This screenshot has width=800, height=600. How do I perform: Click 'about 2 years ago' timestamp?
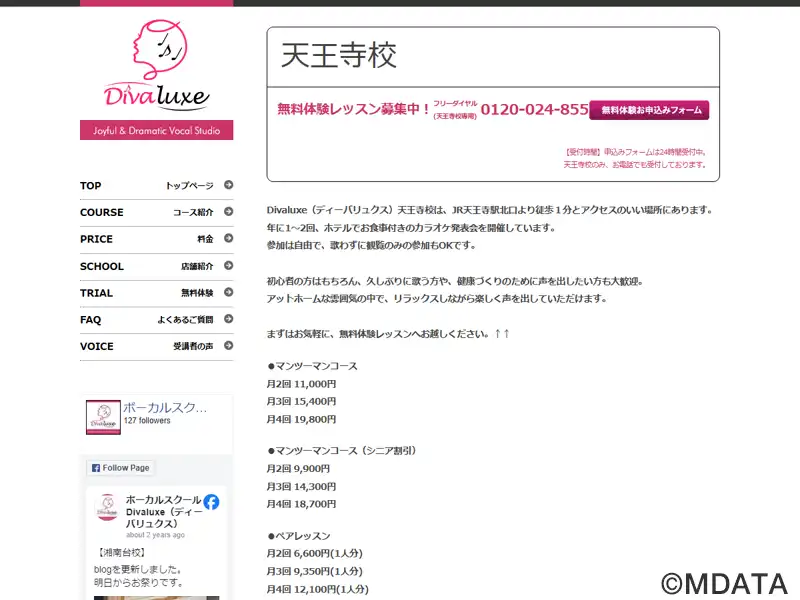tap(156, 535)
